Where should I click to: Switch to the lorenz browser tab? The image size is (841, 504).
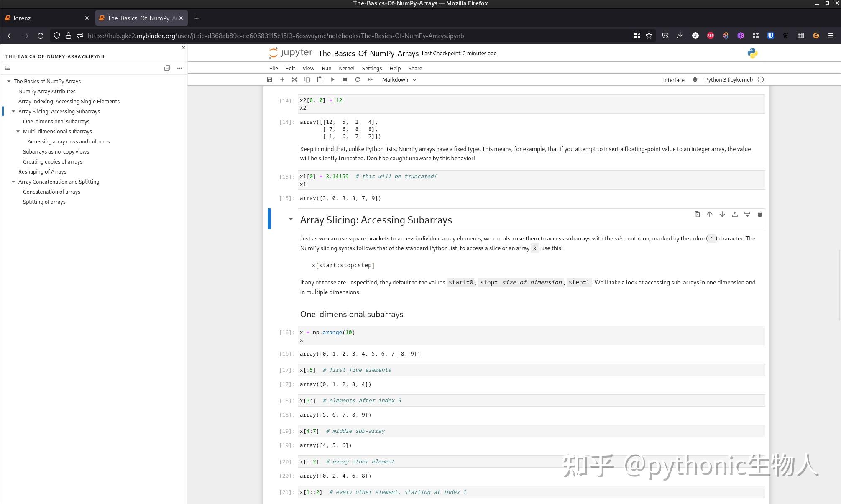46,18
